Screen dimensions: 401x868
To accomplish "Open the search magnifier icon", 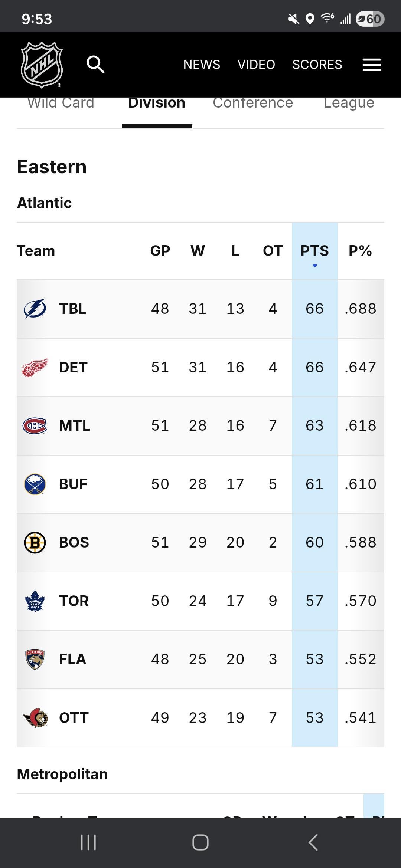I will [95, 65].
